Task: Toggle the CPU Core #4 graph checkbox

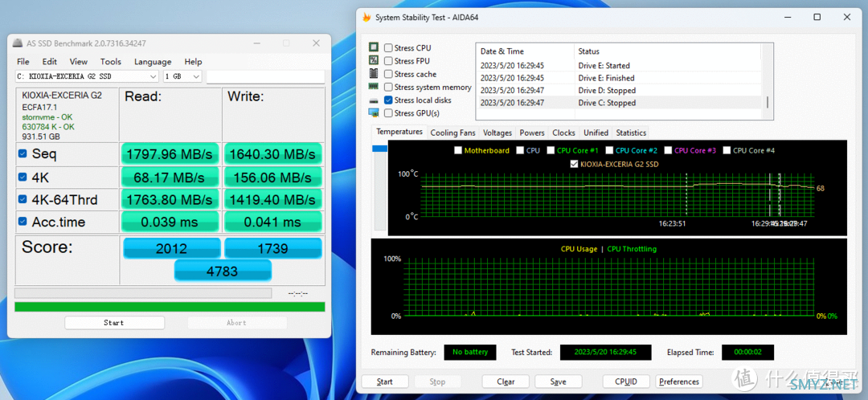Action: [727, 150]
